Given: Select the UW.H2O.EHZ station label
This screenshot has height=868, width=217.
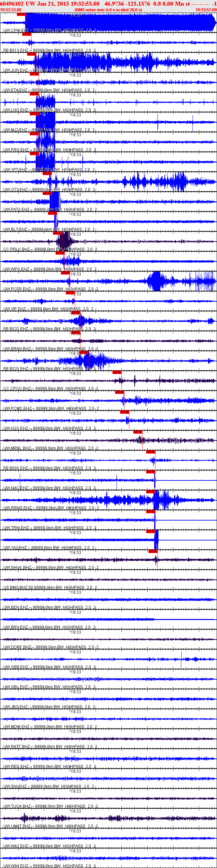Looking at the screenshot, I should point(16,428).
